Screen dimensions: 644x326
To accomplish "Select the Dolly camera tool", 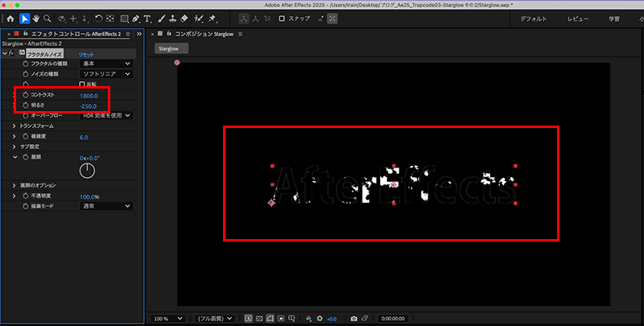I will tap(85, 19).
